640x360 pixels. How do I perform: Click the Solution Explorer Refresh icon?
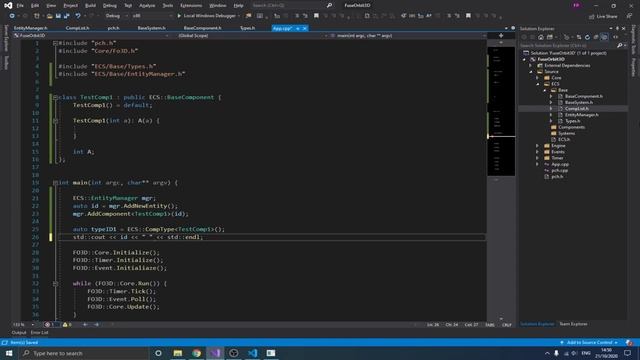[587, 37]
